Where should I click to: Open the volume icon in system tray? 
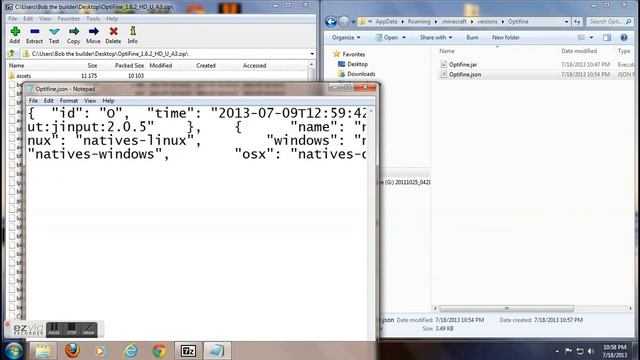pos(591,351)
